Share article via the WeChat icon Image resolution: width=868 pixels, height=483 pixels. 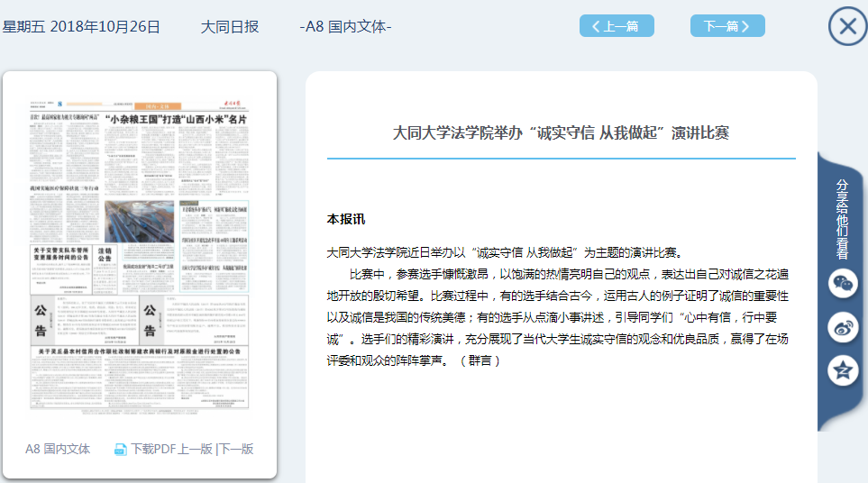(x=843, y=284)
